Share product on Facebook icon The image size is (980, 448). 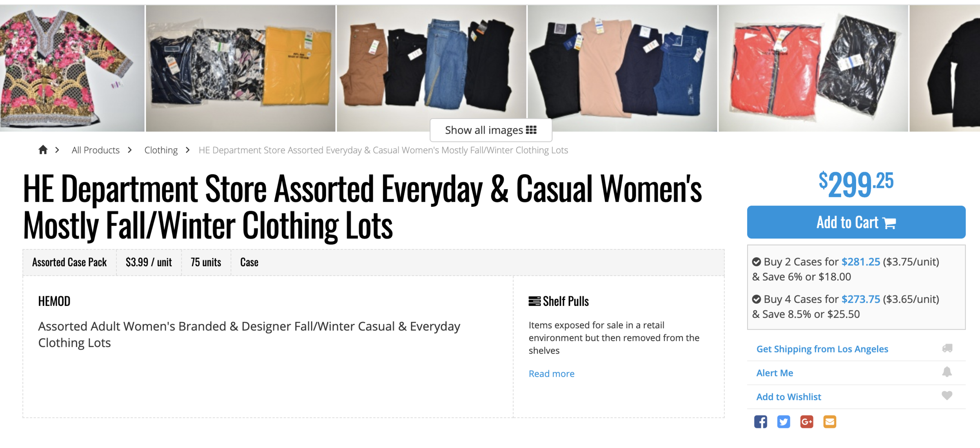coord(760,422)
